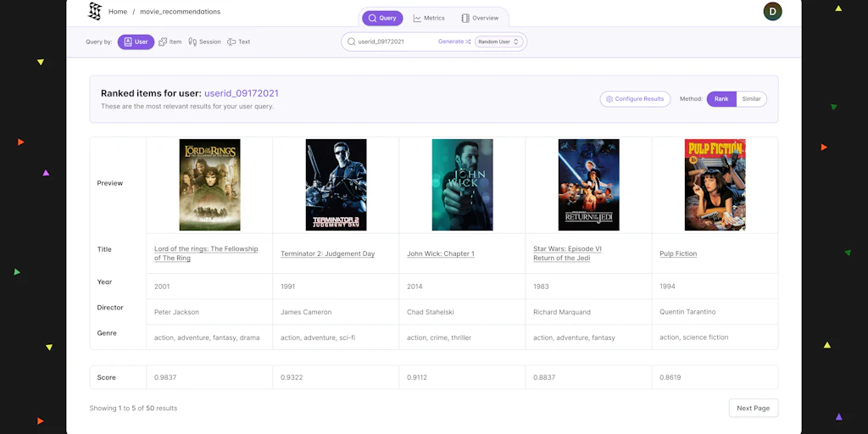Click the gear icon in Configure Results
The width and height of the screenshot is (868, 434).
click(609, 99)
